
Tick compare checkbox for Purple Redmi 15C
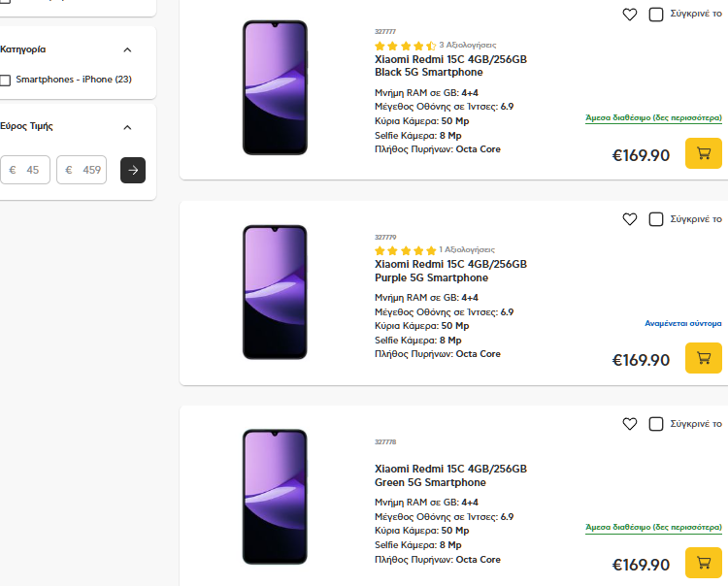click(x=656, y=219)
